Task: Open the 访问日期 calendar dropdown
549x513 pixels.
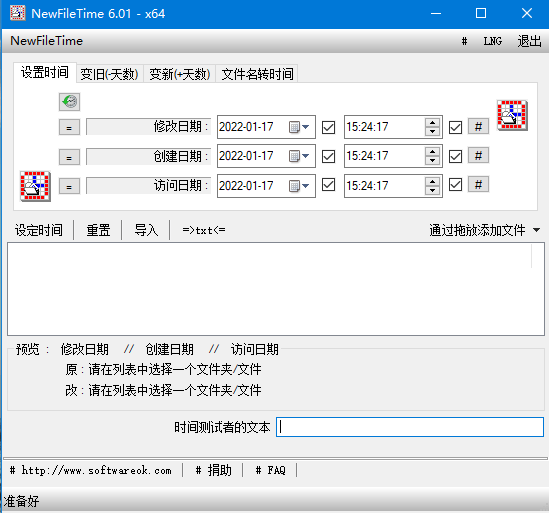Action: point(299,186)
